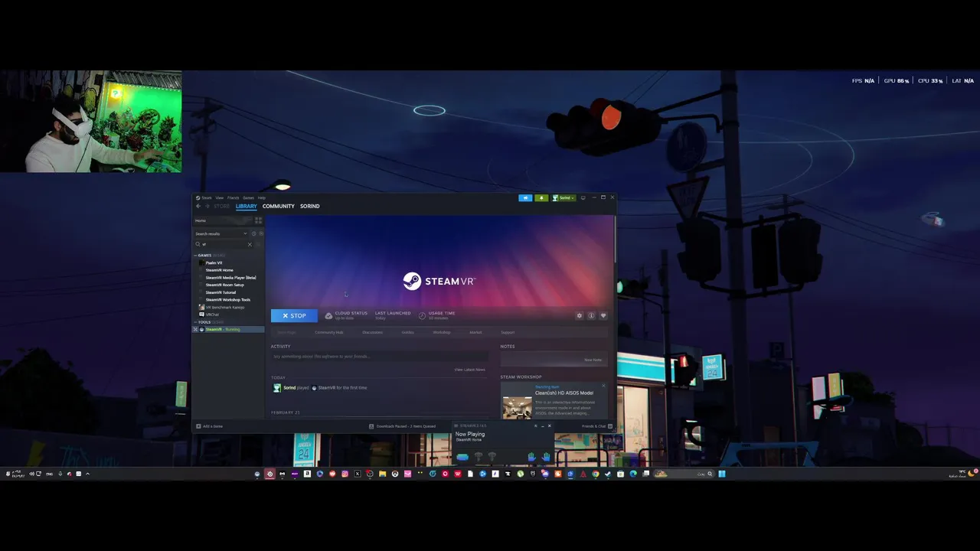Click View Latest News
980x551 pixels.
click(469, 370)
